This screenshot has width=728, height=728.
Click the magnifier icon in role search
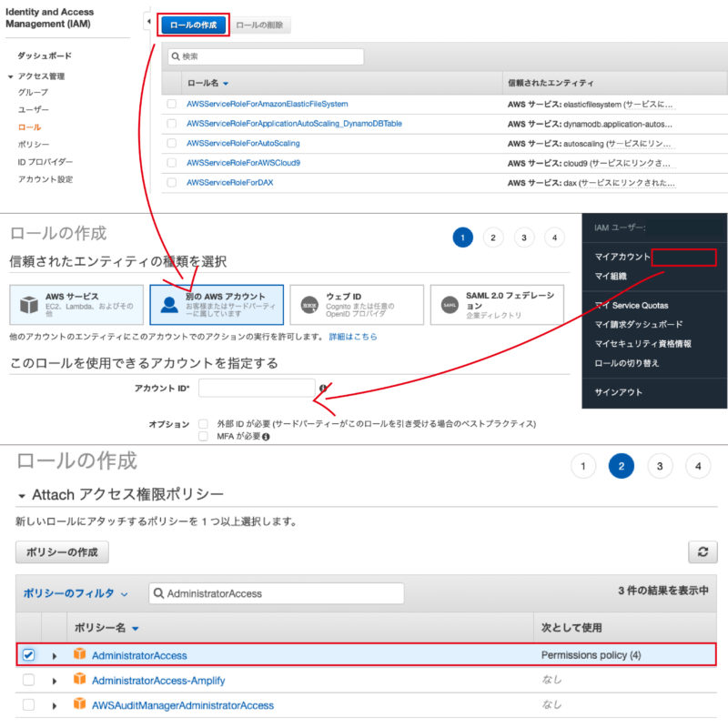pyautogui.click(x=176, y=56)
